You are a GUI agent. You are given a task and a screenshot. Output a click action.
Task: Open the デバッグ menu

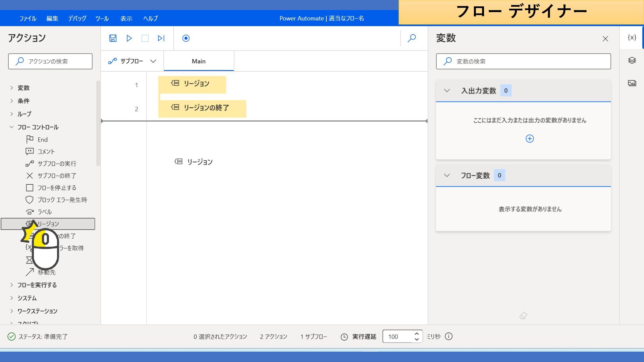coord(77,18)
